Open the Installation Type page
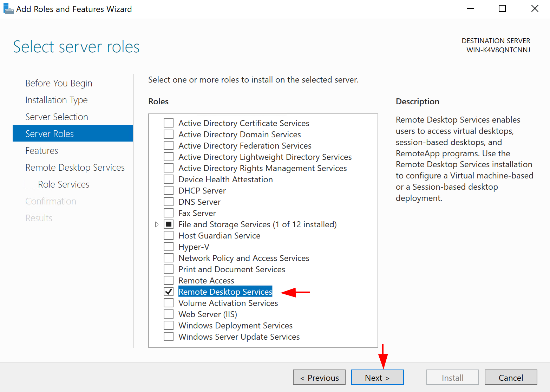Image resolution: width=550 pixels, height=392 pixels. [x=56, y=100]
